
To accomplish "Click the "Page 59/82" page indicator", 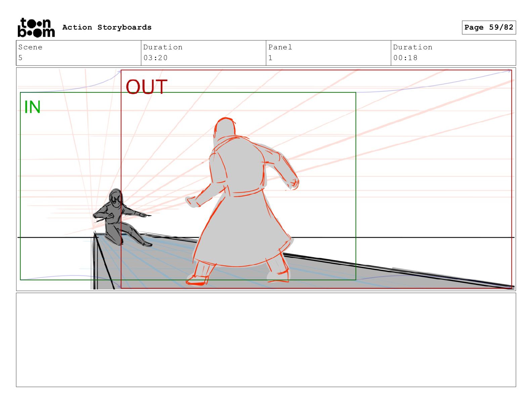I will pyautogui.click(x=489, y=27).
